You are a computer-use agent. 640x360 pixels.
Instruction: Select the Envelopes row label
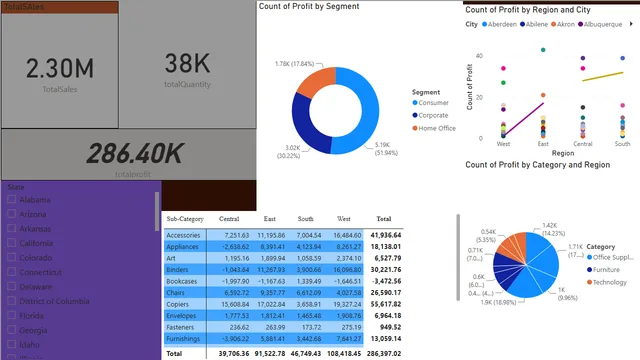tap(181, 316)
